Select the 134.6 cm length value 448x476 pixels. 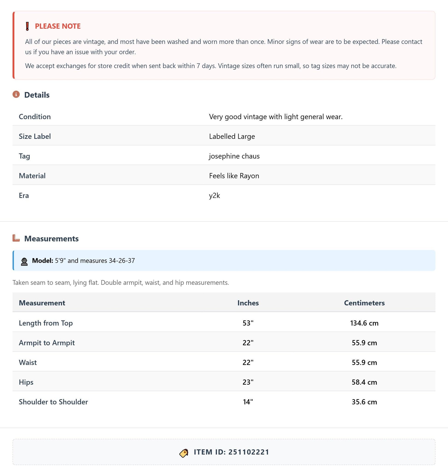point(364,323)
